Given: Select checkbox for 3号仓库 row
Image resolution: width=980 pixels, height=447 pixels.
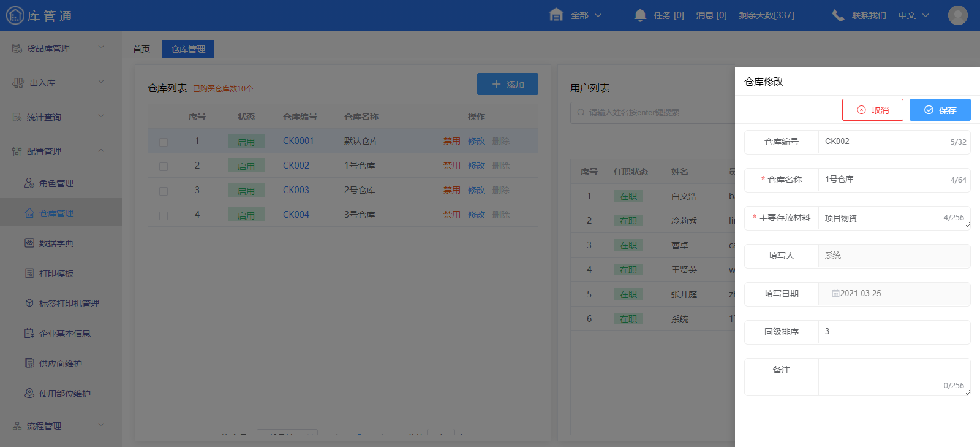Looking at the screenshot, I should tap(164, 215).
